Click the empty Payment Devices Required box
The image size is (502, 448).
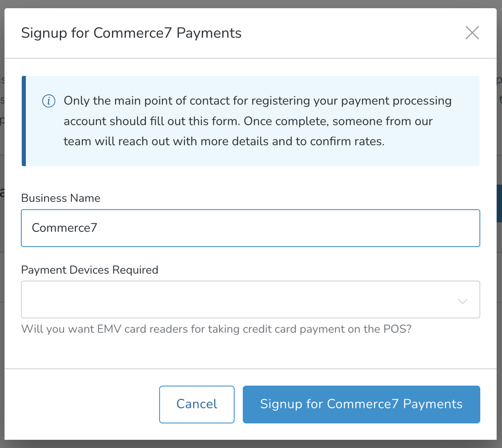click(x=226, y=300)
